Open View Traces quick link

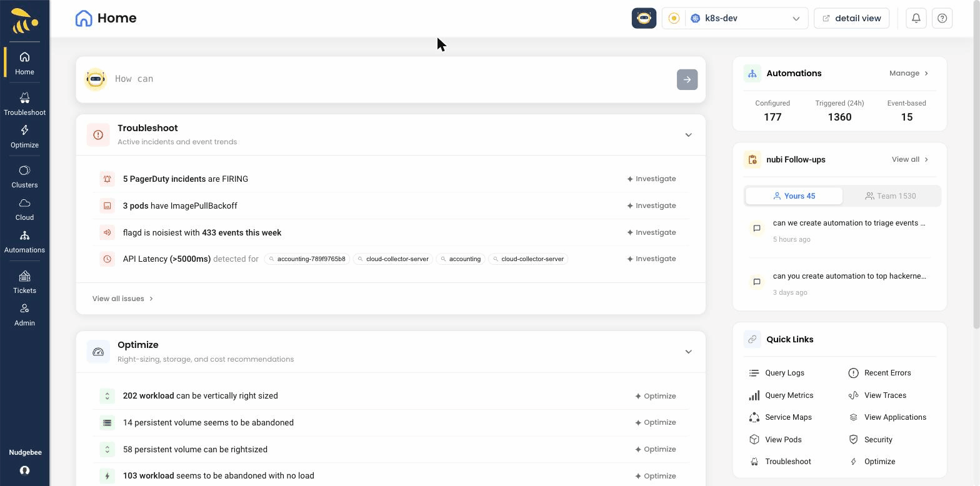(877, 395)
